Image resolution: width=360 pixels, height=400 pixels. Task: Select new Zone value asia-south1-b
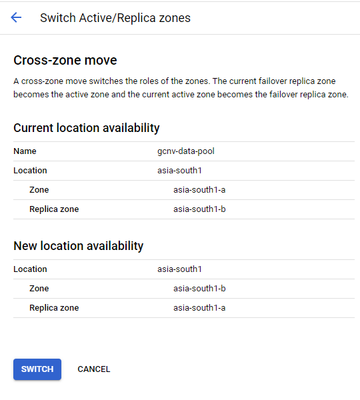(x=199, y=288)
